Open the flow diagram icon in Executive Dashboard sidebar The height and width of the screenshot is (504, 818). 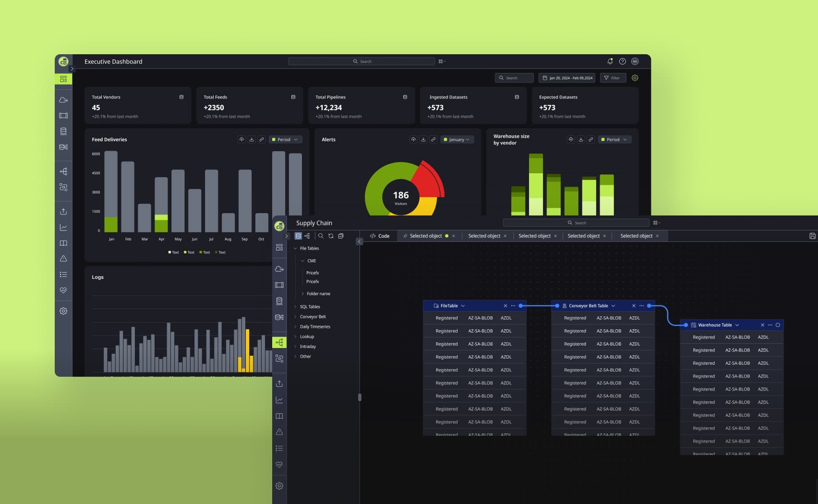63,171
